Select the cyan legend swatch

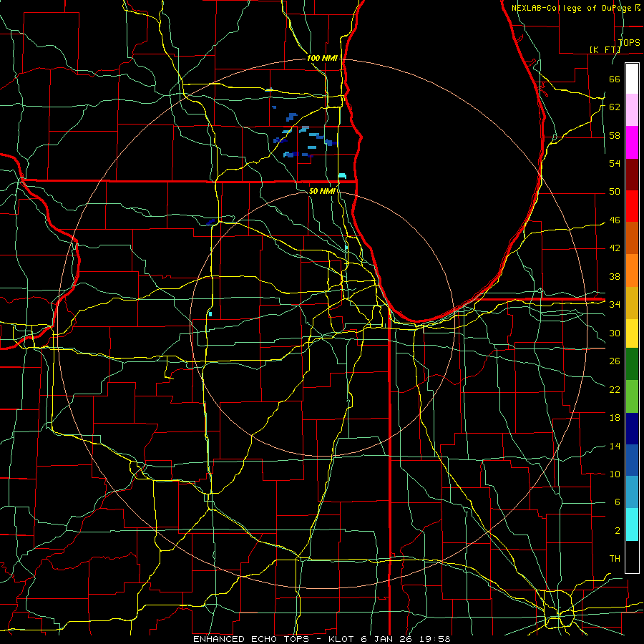point(632,525)
